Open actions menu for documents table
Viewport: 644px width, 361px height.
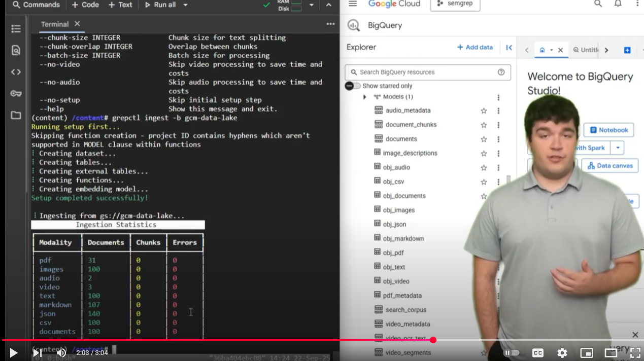[x=498, y=139]
